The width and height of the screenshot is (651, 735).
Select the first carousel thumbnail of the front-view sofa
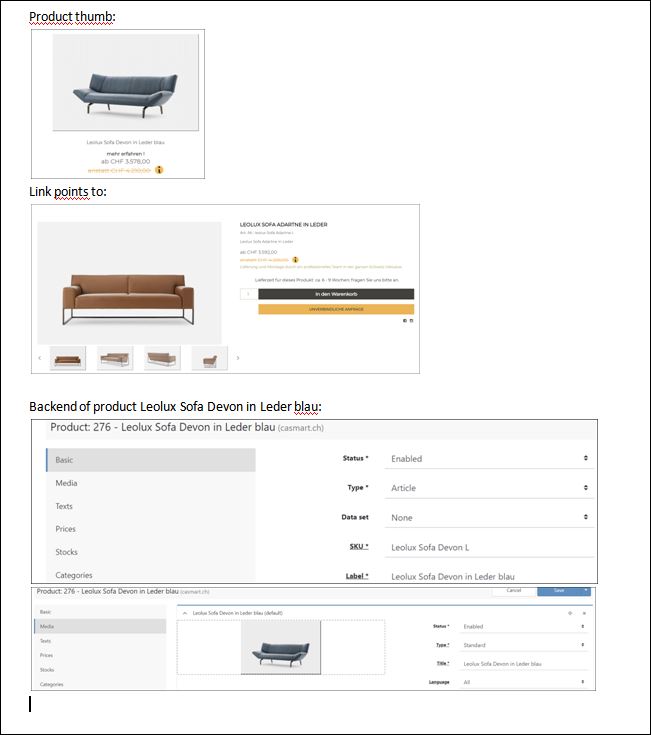pyautogui.click(x=67, y=358)
